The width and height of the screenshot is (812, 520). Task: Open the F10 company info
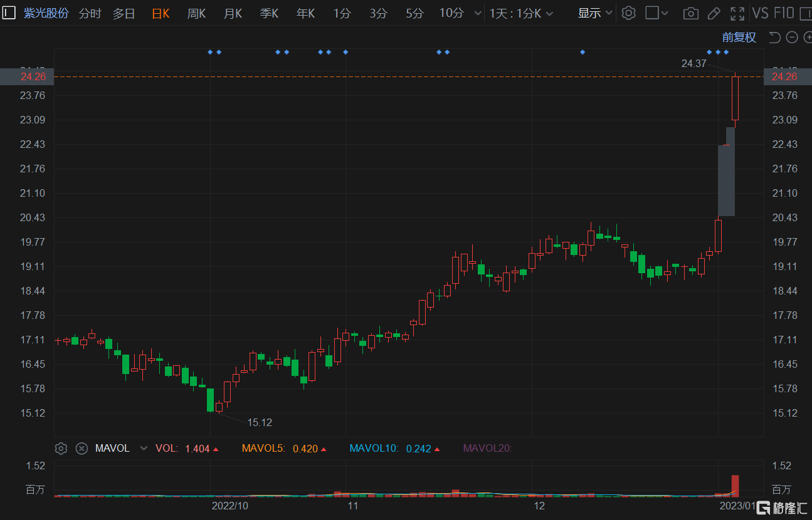pyautogui.click(x=784, y=13)
